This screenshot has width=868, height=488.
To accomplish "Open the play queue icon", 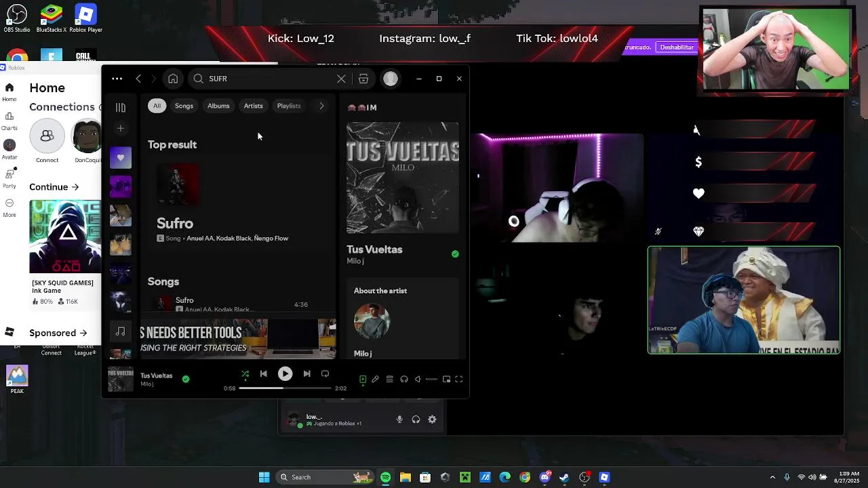I will [389, 380].
